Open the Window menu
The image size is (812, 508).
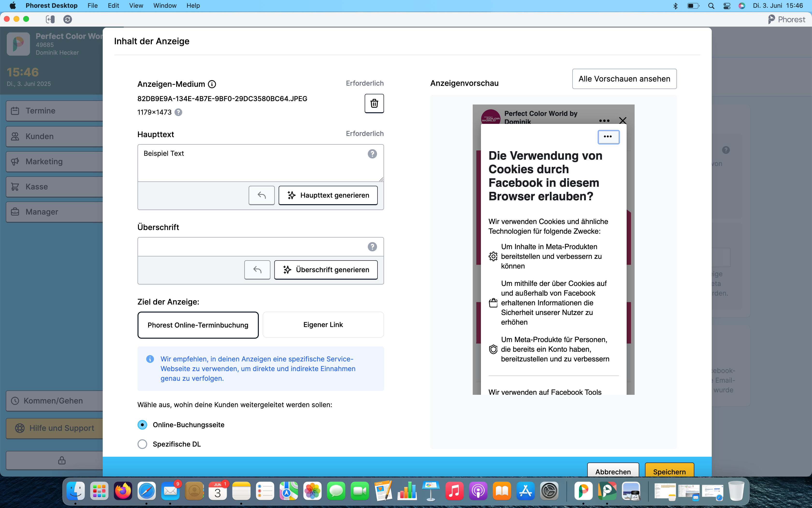165,6
